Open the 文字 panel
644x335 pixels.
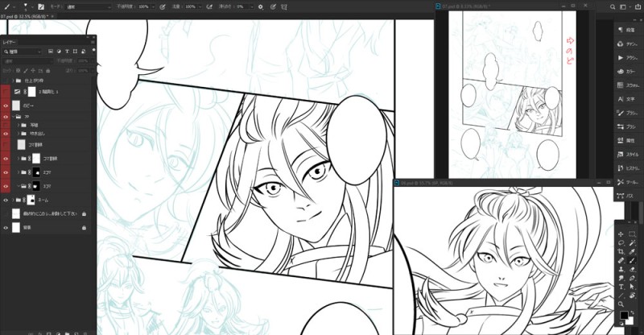coord(626,99)
